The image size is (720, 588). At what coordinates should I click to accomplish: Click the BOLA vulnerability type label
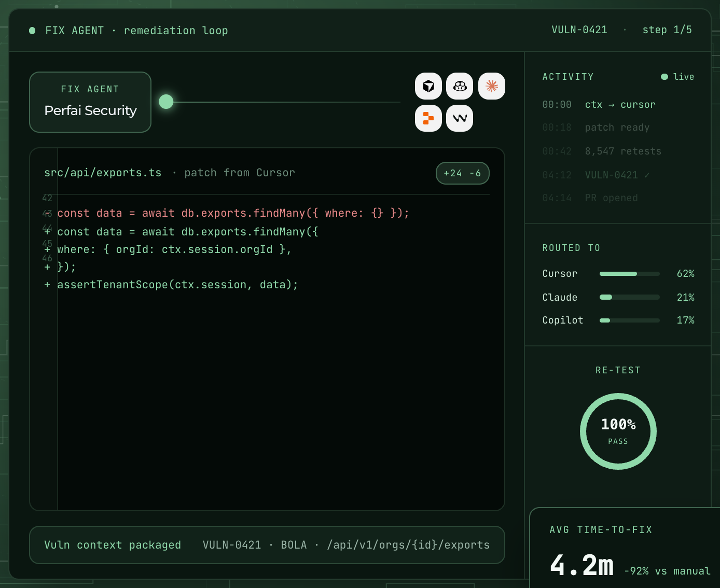[294, 545]
